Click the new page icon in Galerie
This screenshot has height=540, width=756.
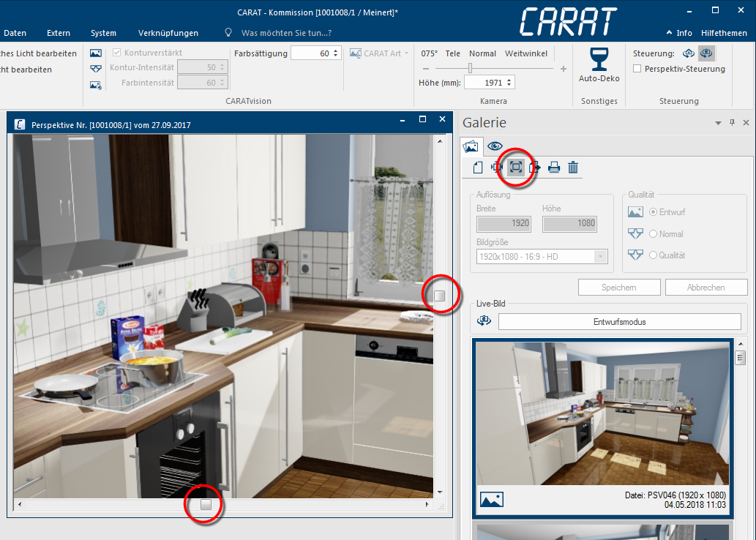click(x=478, y=168)
